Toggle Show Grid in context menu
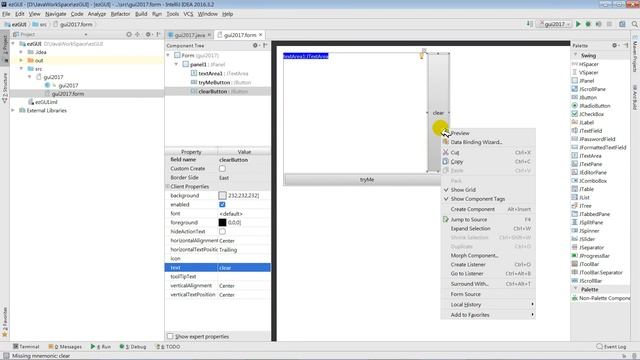The width and height of the screenshot is (640, 360). (488, 190)
